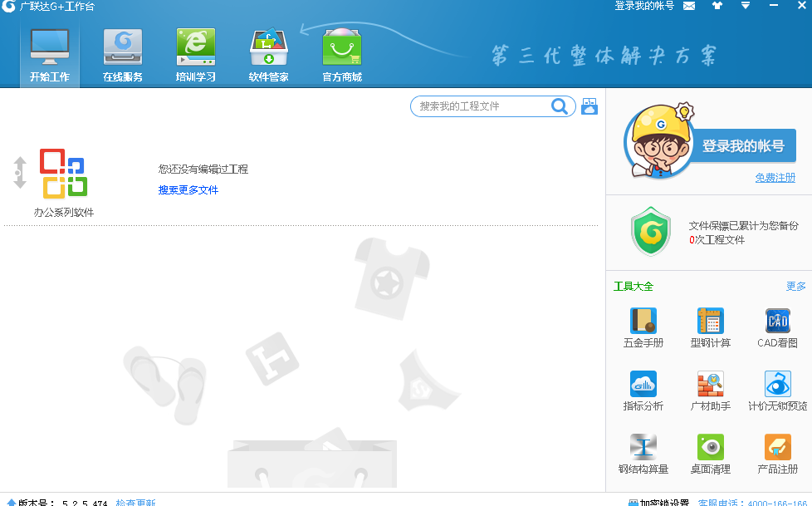Open the cloud storage icon beside search
Image resolution: width=812 pixels, height=506 pixels.
coord(589,106)
